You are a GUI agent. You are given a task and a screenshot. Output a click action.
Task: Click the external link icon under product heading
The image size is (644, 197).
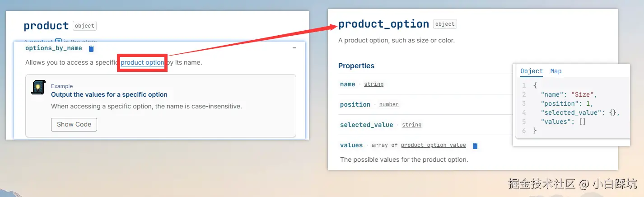[58, 41]
